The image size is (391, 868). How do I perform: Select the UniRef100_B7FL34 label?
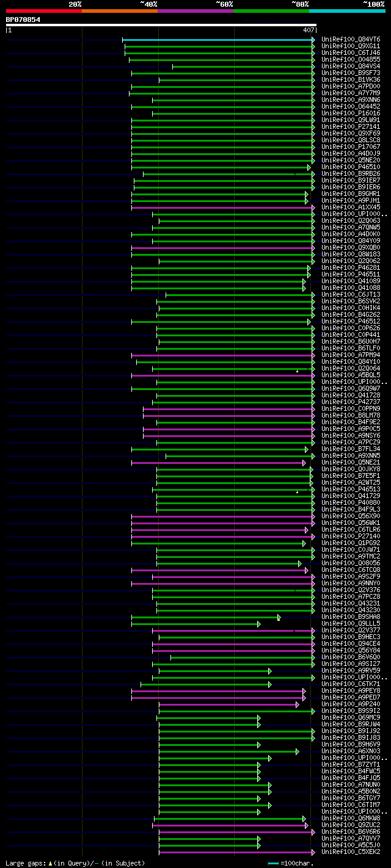[350, 449]
